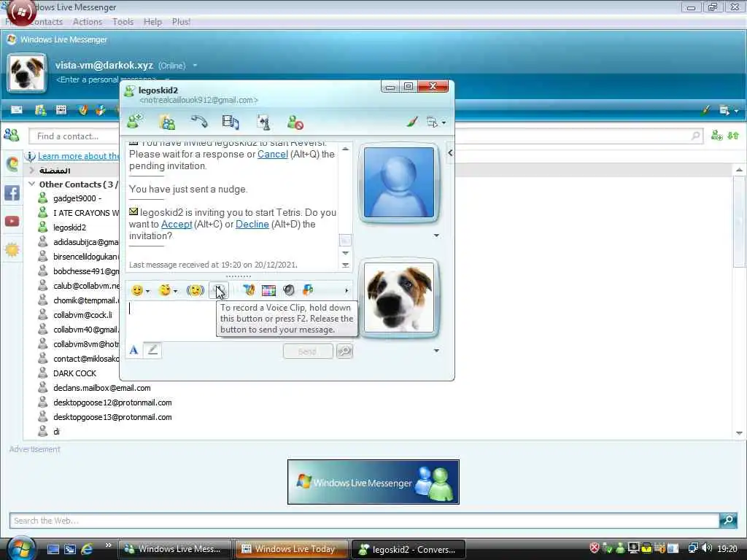747x560 pixels.
Task: Open the Messenger Plus butterfly icon
Action: 309,290
